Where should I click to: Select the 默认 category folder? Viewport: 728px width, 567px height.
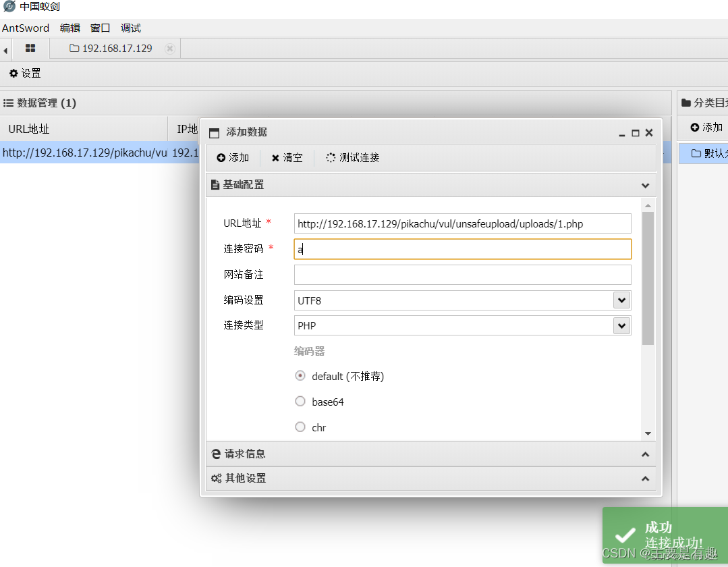[x=704, y=153]
